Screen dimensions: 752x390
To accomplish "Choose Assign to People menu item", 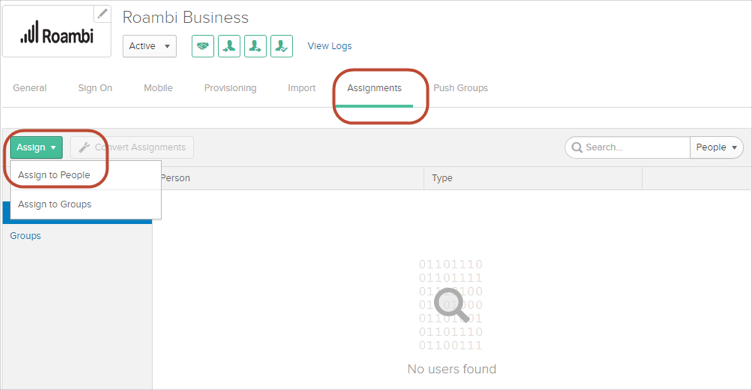I will pos(85,175).
